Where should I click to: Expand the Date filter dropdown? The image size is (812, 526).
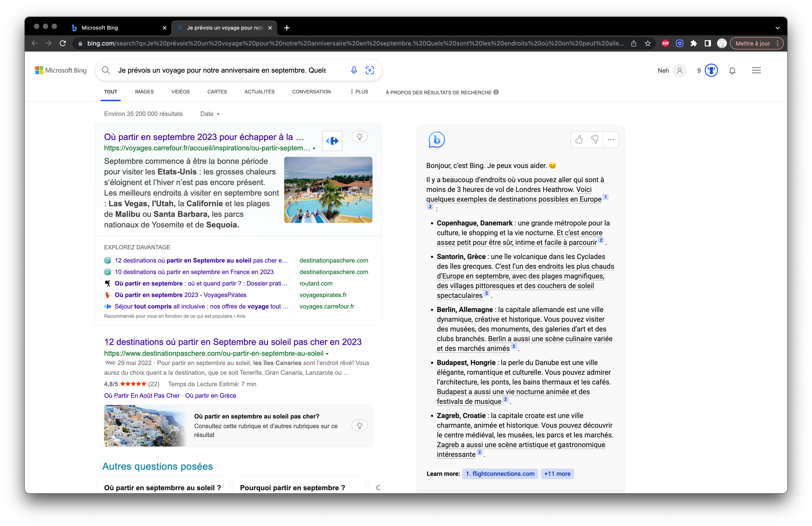point(210,114)
